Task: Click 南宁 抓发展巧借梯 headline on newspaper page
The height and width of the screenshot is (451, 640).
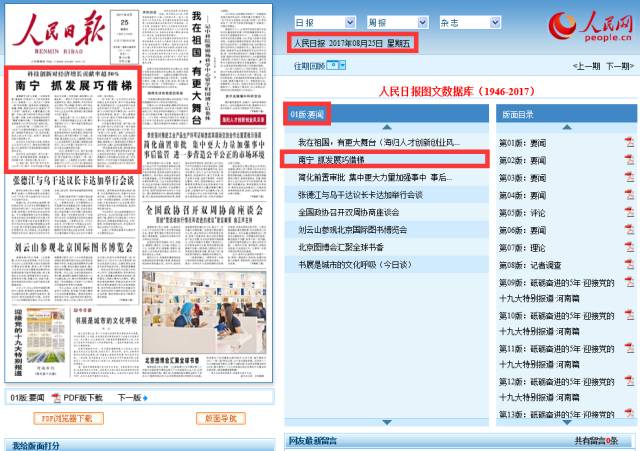Action: (x=73, y=86)
